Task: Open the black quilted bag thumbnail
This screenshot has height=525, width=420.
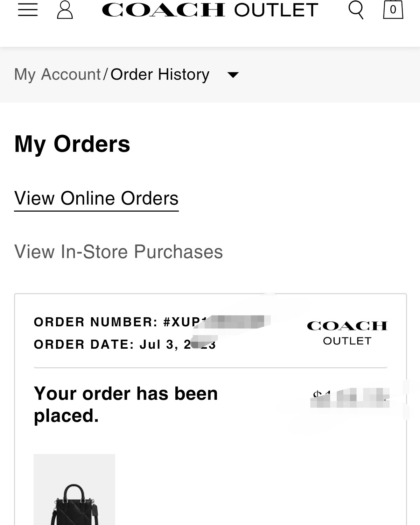Action: [74, 489]
